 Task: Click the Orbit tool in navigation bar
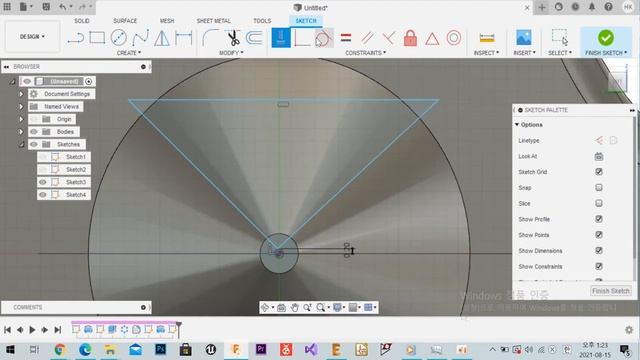tap(265, 307)
